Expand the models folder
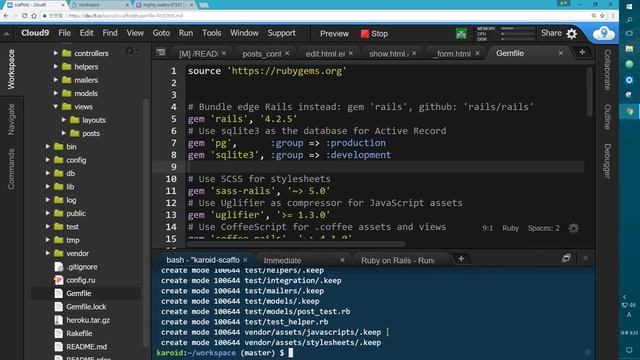Image resolution: width=640 pixels, height=360 pixels. pyautogui.click(x=56, y=93)
